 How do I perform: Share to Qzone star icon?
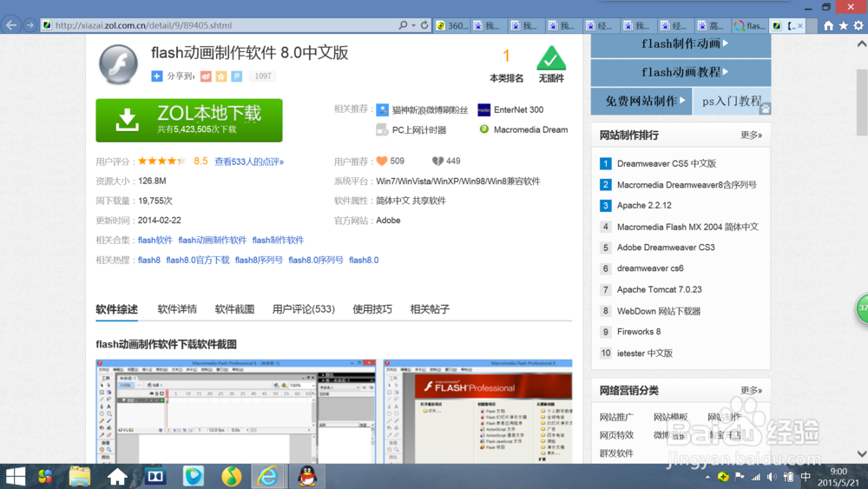tap(221, 76)
